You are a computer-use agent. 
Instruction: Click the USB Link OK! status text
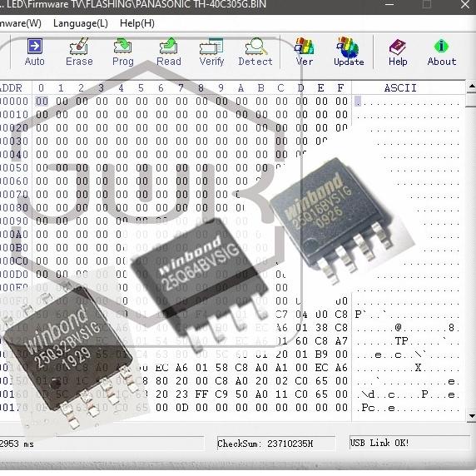tap(379, 443)
